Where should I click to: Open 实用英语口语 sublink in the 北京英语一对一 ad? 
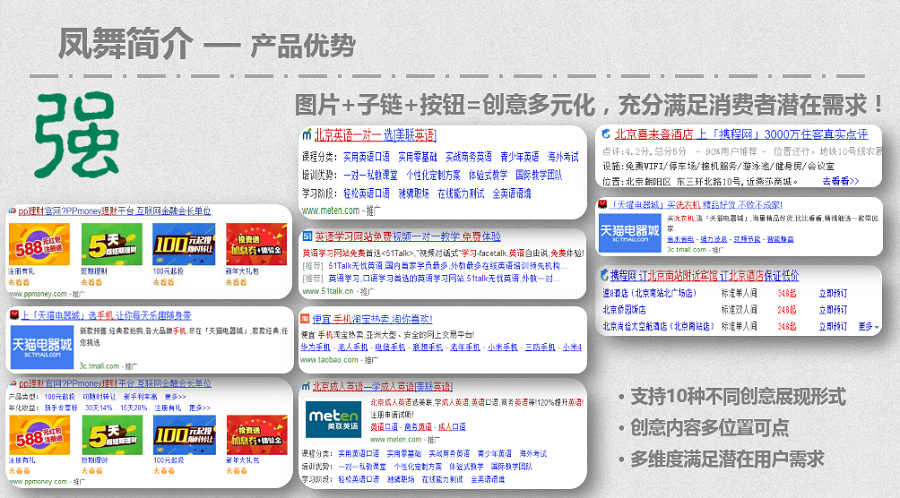[x=366, y=157]
